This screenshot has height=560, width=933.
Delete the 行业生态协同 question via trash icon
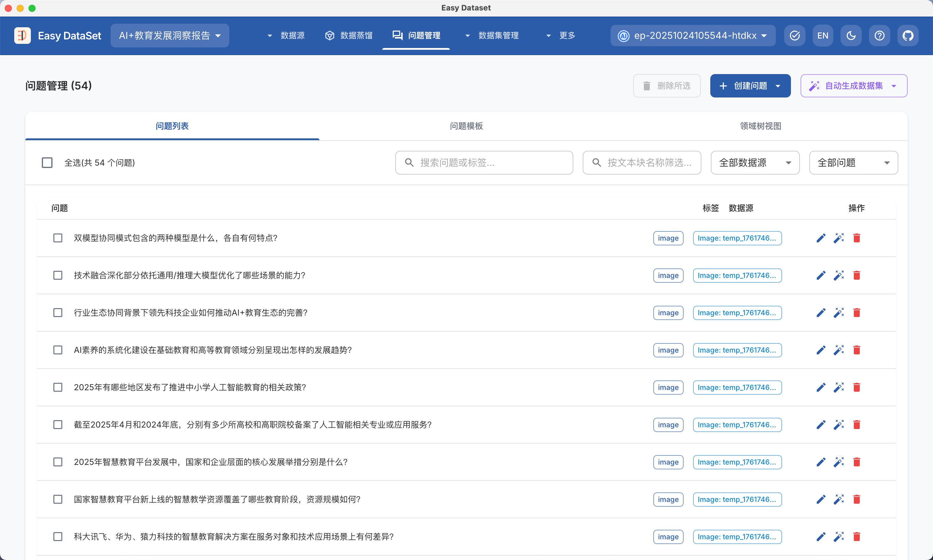856,313
